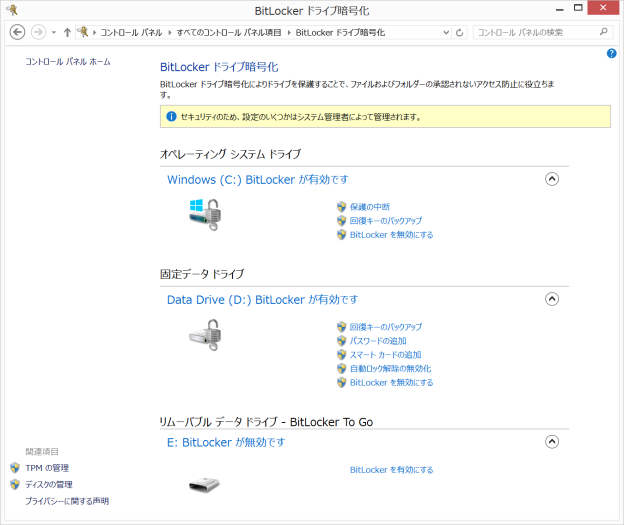Viewport: 624px width, 525px height.
Task: Click the window title bar keys icon
Action: [12, 10]
